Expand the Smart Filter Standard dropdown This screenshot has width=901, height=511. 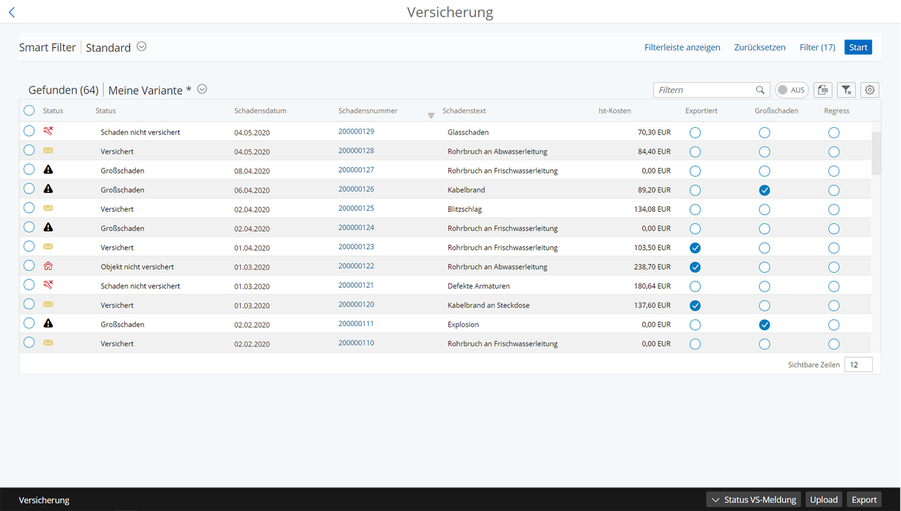[141, 47]
